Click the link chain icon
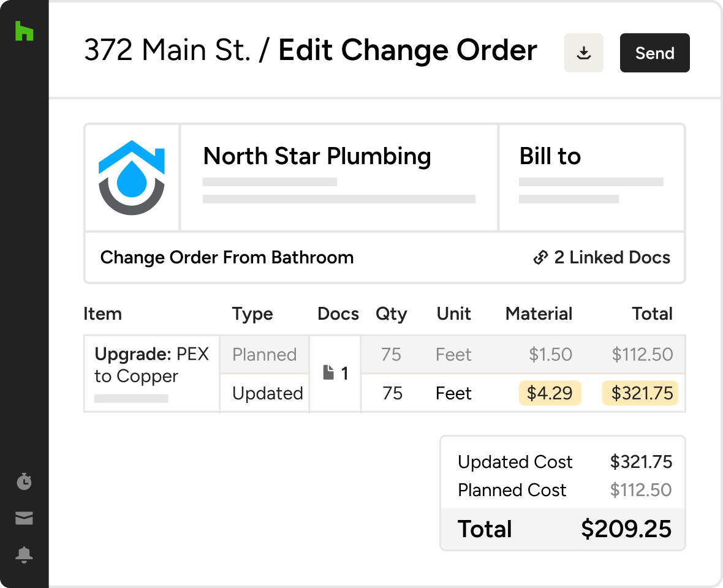Viewport: 723px width, 588px height. tap(540, 258)
